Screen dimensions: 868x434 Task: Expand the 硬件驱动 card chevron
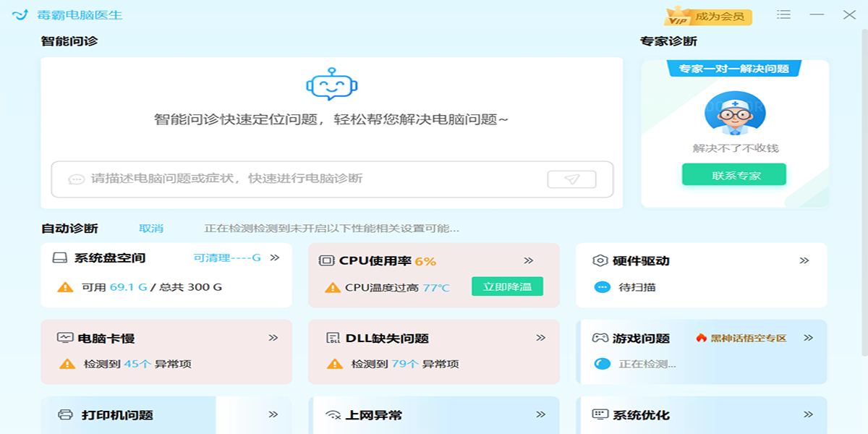click(x=804, y=260)
